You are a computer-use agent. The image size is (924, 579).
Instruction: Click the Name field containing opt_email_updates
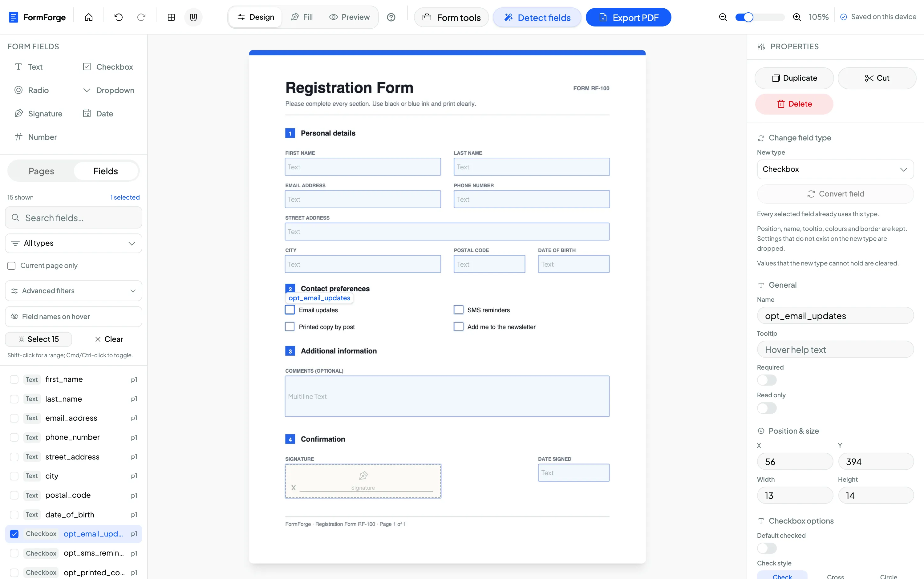point(835,316)
